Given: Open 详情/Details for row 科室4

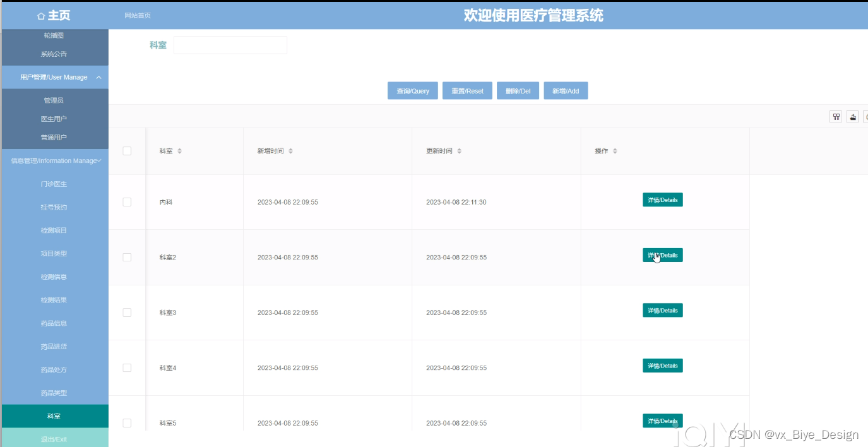Looking at the screenshot, I should [663, 366].
